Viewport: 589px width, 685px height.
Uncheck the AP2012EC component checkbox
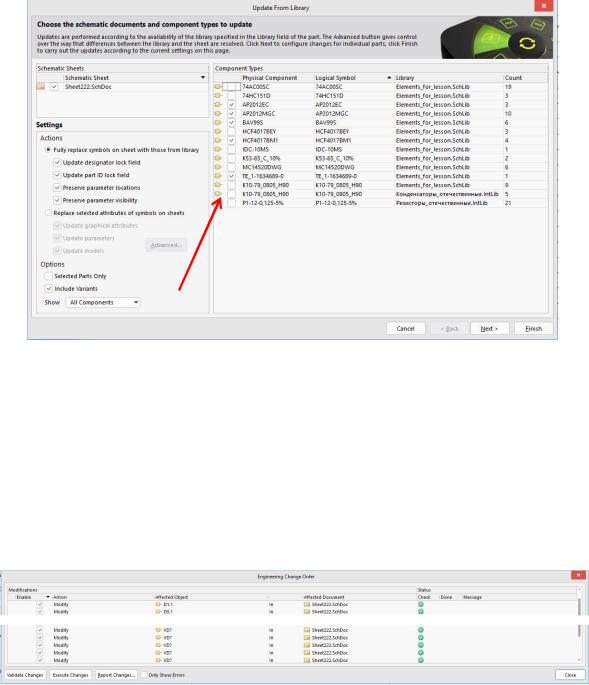click(x=232, y=104)
